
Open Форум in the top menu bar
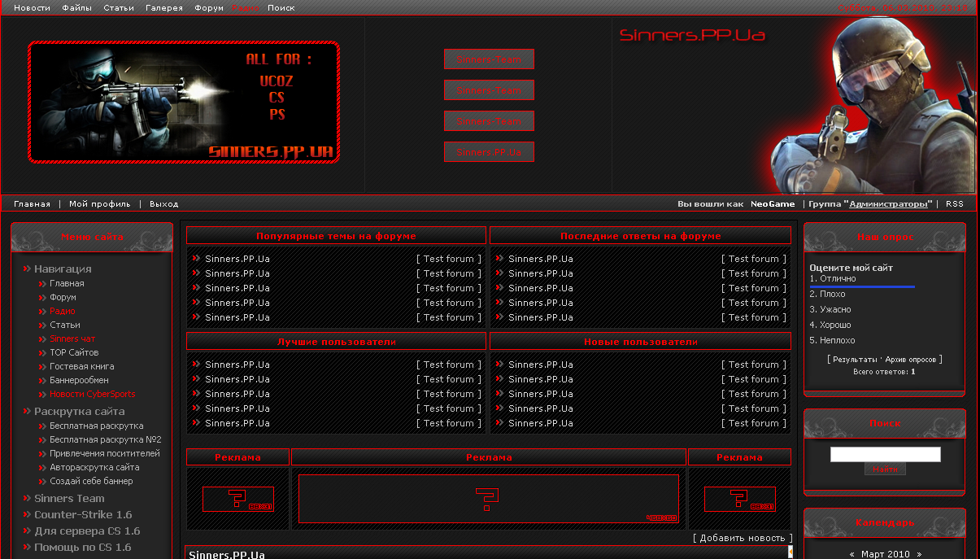pos(209,7)
